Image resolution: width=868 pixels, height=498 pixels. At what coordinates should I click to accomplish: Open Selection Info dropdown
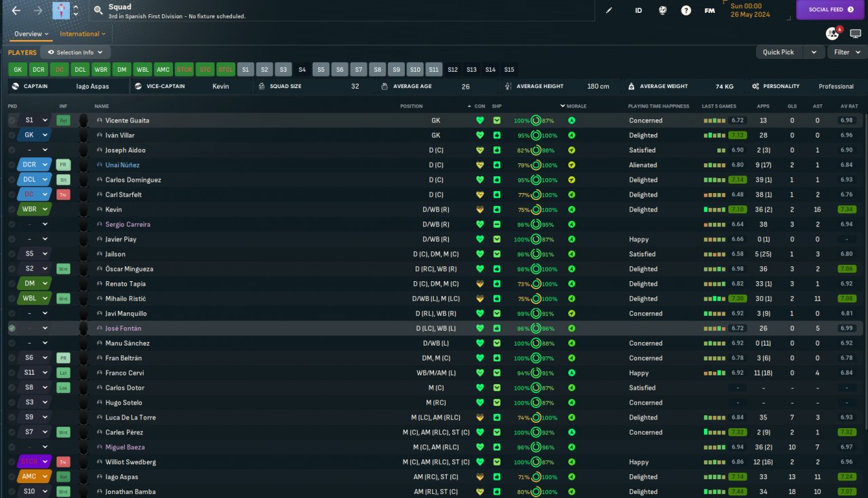[75, 52]
